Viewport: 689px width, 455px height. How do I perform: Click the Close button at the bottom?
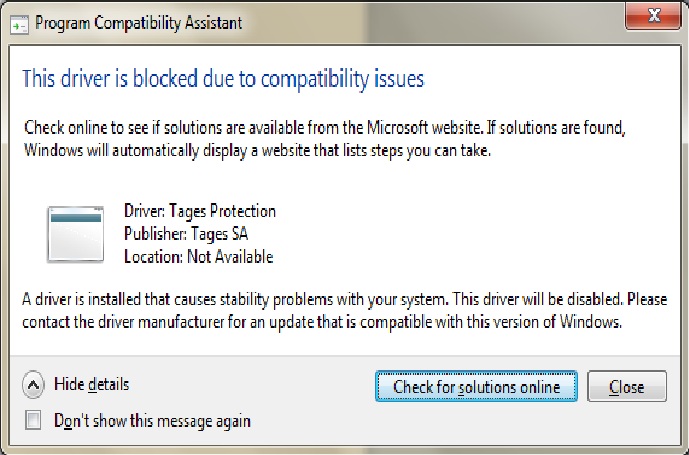[627, 386]
